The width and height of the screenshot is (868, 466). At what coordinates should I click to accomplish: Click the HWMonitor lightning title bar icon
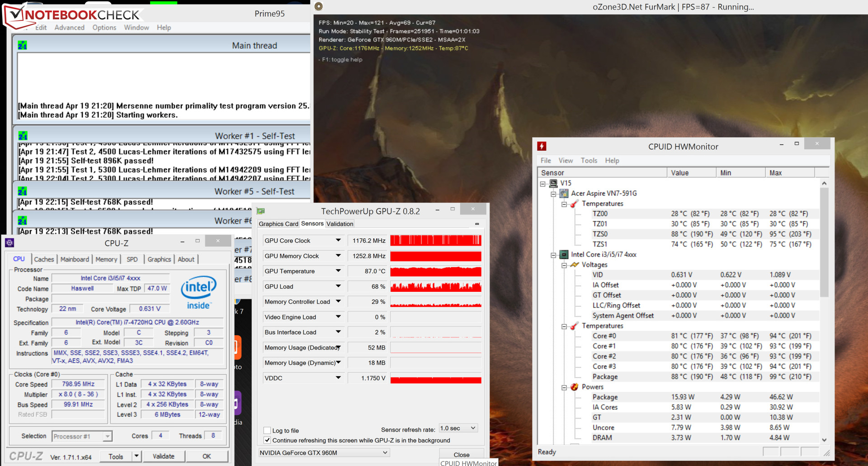click(x=542, y=146)
